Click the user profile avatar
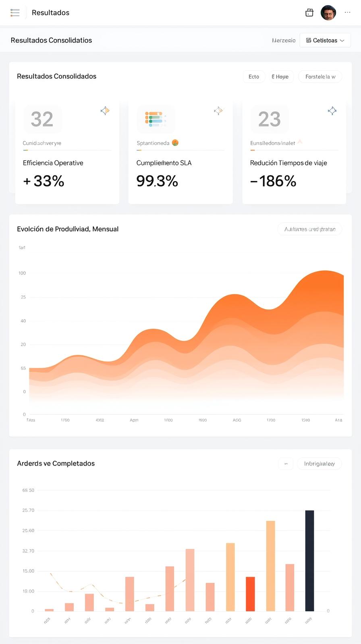 click(x=329, y=12)
